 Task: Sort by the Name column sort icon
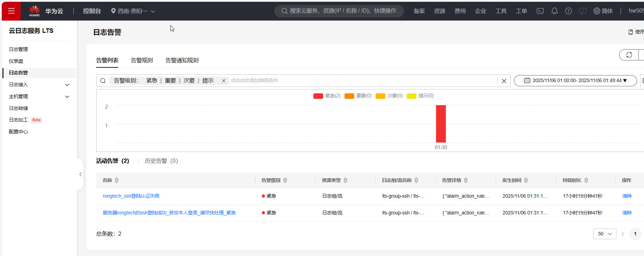(117, 180)
